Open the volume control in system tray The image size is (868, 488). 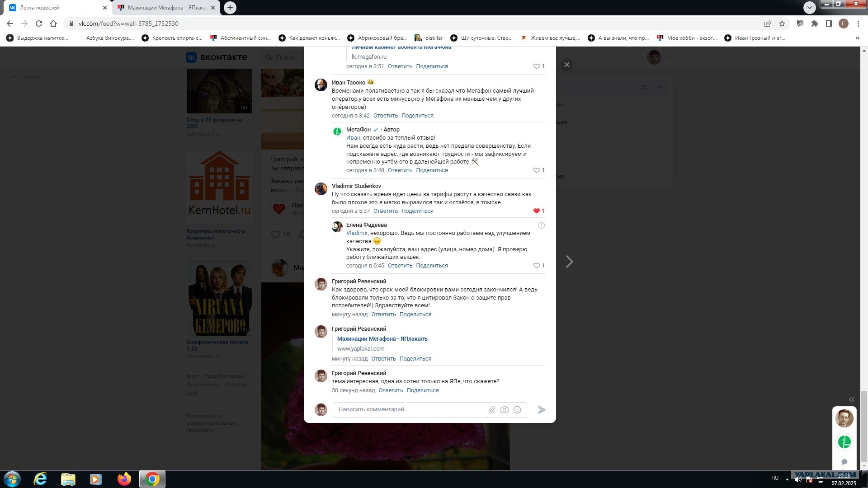click(798, 479)
